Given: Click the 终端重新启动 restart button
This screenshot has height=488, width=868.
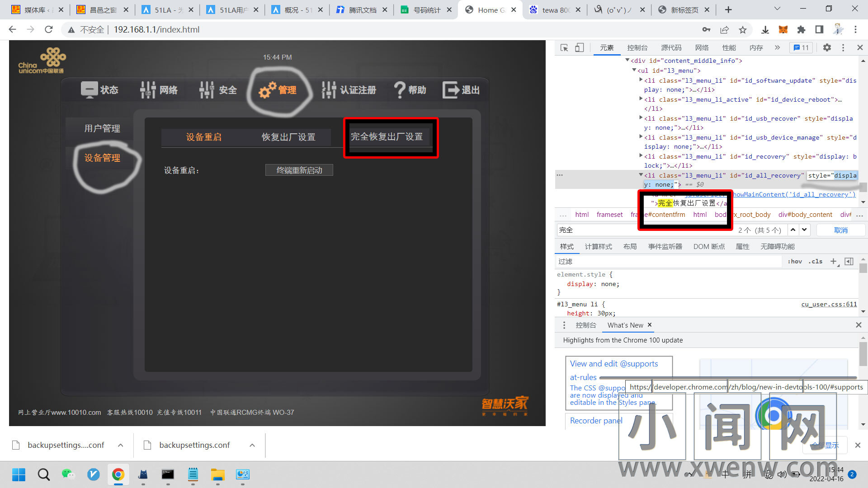Looking at the screenshot, I should [x=299, y=170].
